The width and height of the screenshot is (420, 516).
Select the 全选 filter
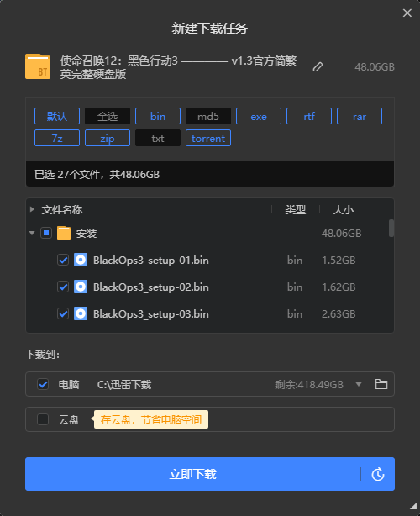[x=108, y=116]
